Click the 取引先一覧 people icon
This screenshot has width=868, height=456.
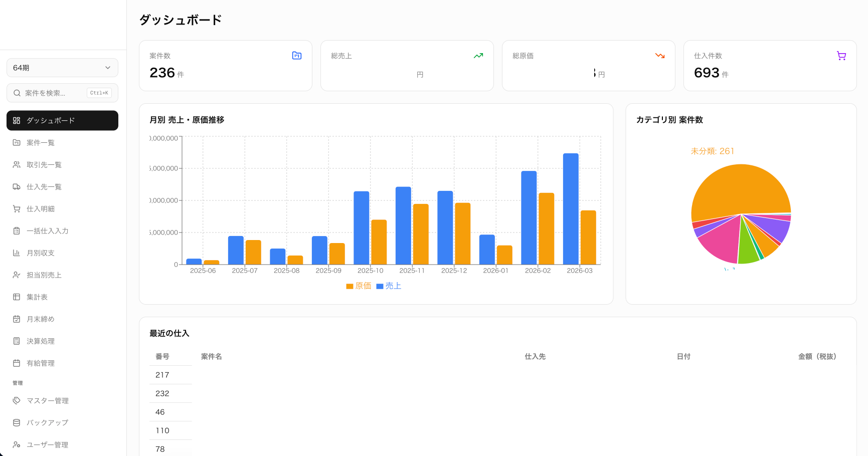(17, 164)
